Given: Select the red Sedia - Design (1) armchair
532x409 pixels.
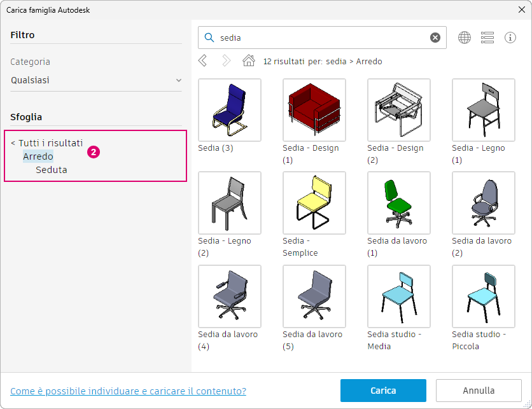Looking at the screenshot, I should pos(314,110).
